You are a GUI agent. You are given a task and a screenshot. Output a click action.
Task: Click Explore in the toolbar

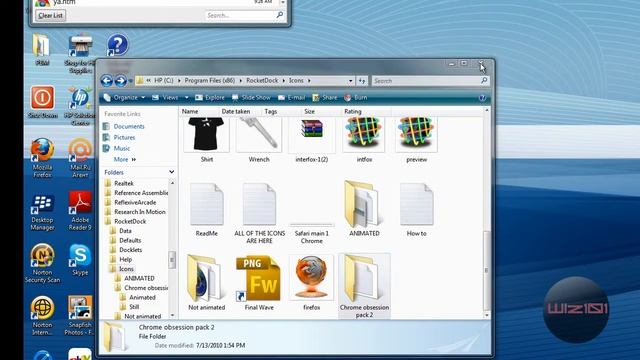[210, 98]
